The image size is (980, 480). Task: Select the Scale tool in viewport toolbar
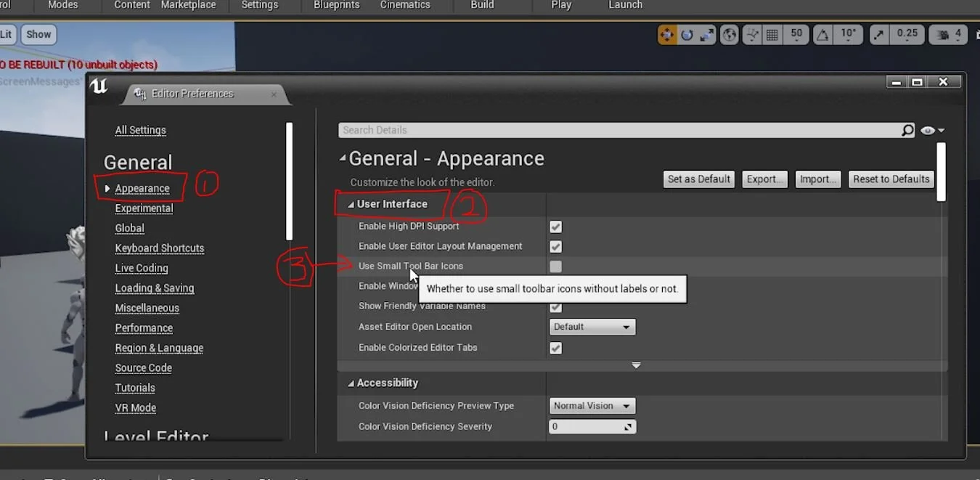click(x=707, y=34)
